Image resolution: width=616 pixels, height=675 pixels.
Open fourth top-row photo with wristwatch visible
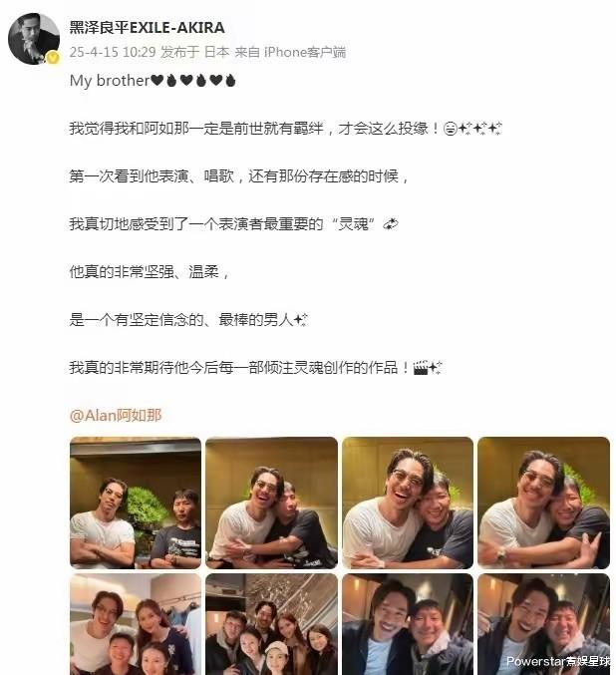click(543, 503)
